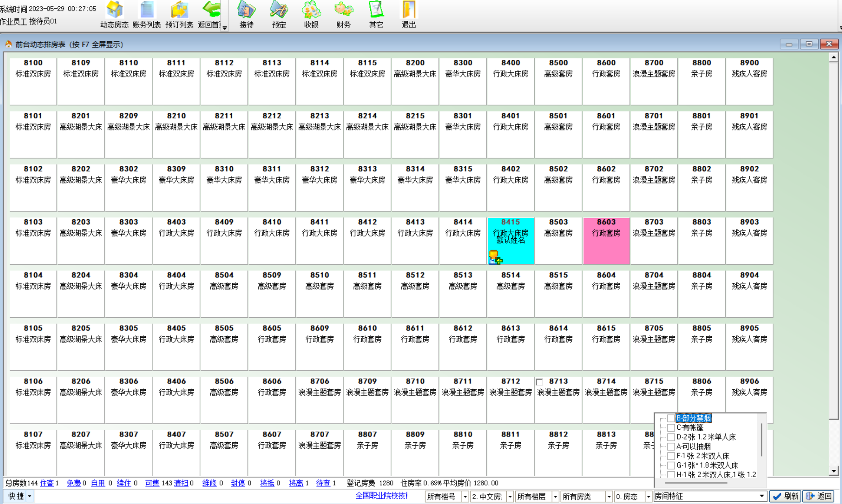The image size is (842, 504).
Task: Select room 8100 标准双床房
Action: [33, 81]
